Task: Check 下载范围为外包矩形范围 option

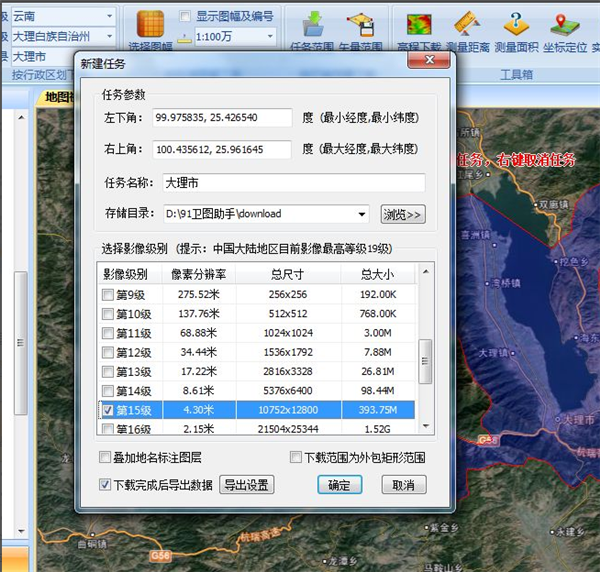Action: [x=295, y=458]
